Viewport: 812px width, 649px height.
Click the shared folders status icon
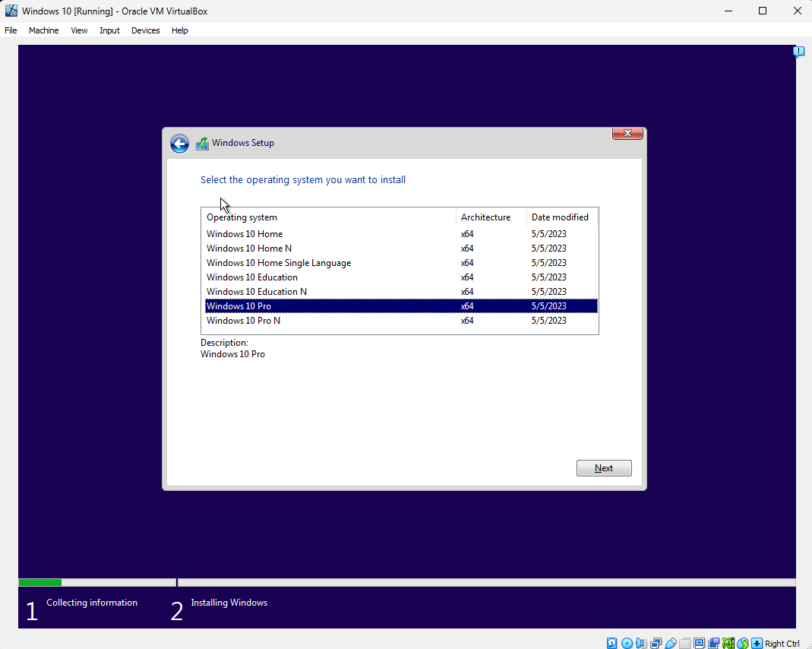click(x=684, y=644)
